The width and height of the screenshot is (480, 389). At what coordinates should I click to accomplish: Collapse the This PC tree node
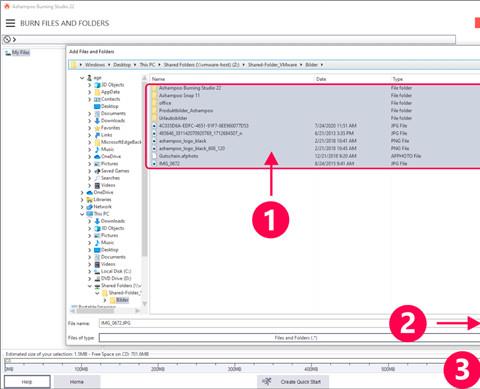point(82,214)
